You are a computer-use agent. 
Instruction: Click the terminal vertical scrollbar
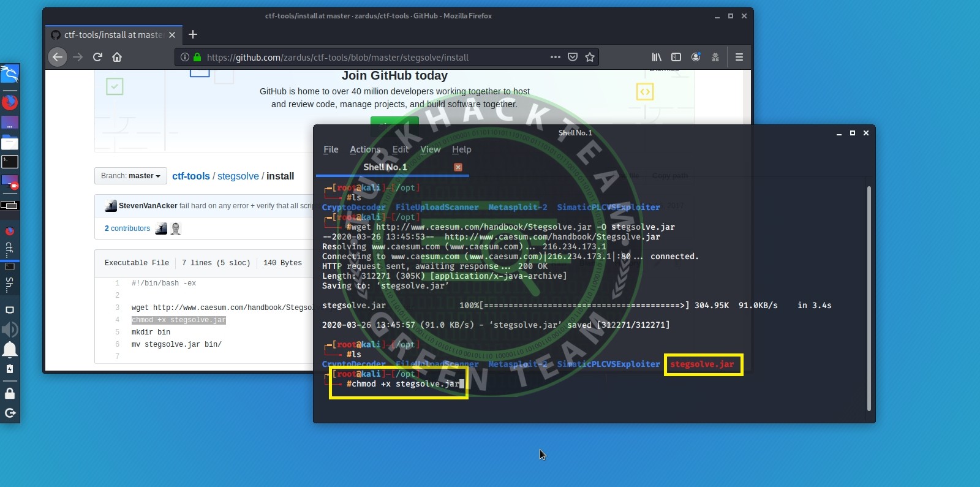click(x=869, y=298)
